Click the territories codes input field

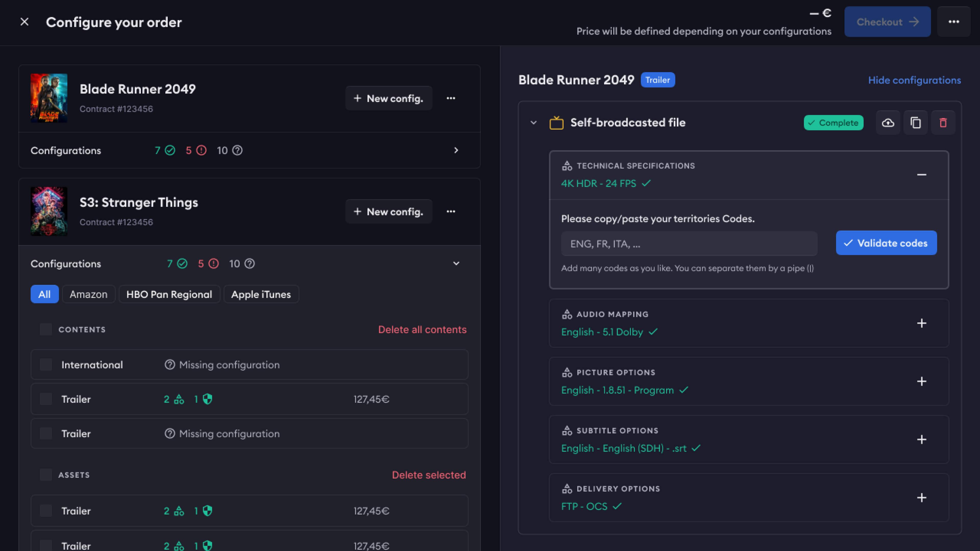pyautogui.click(x=689, y=243)
